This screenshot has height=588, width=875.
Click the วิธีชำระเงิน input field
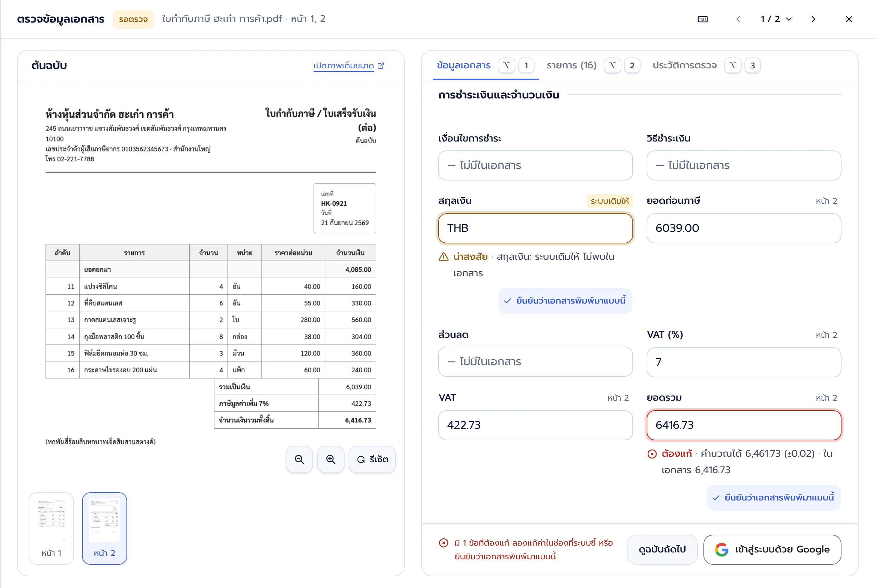[x=744, y=165]
